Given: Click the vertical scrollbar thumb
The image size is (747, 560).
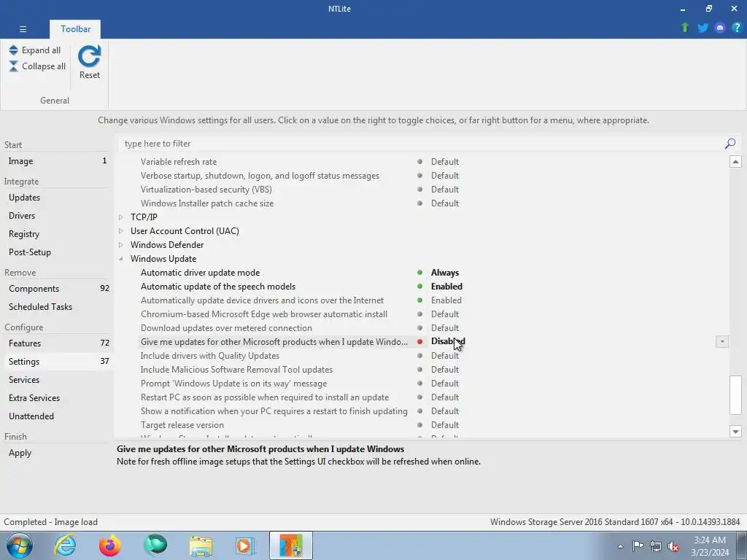Looking at the screenshot, I should [735, 395].
